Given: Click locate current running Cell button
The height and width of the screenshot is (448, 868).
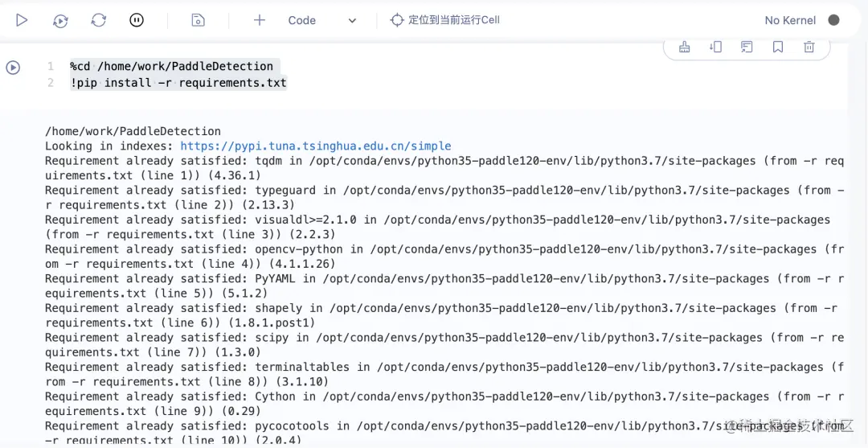Looking at the screenshot, I should point(445,20).
